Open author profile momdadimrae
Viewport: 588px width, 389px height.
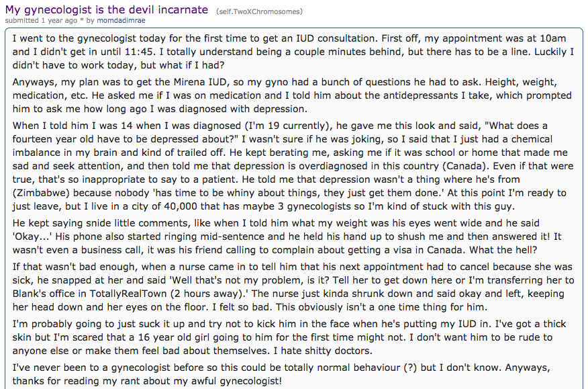(121, 21)
